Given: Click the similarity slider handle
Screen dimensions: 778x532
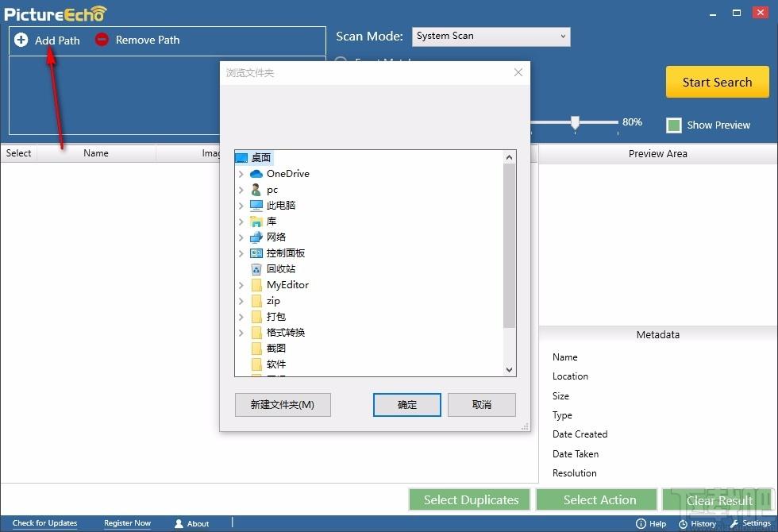Looking at the screenshot, I should [575, 122].
